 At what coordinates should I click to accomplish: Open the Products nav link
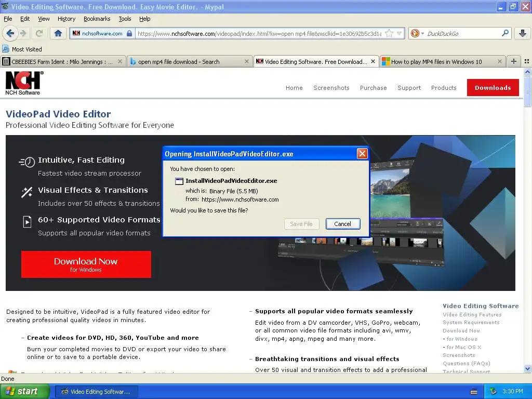[444, 88]
